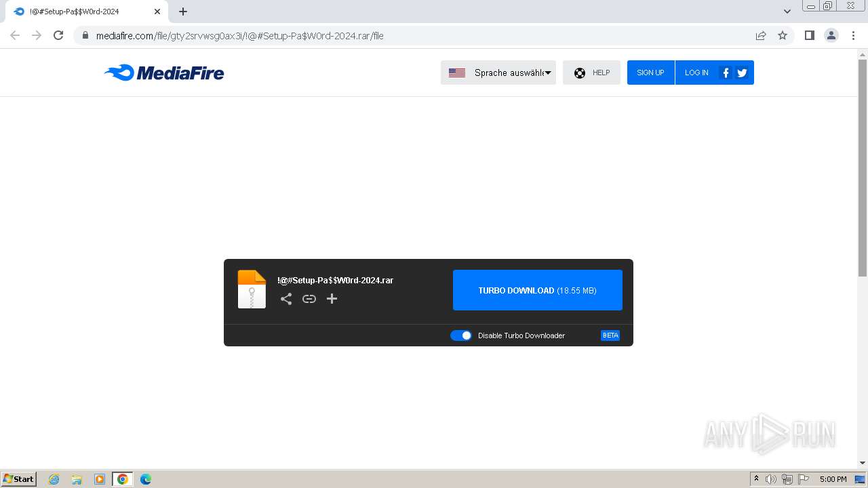Viewport: 868px width, 488px height.
Task: Open Action Center flag icon
Action: coord(804,479)
